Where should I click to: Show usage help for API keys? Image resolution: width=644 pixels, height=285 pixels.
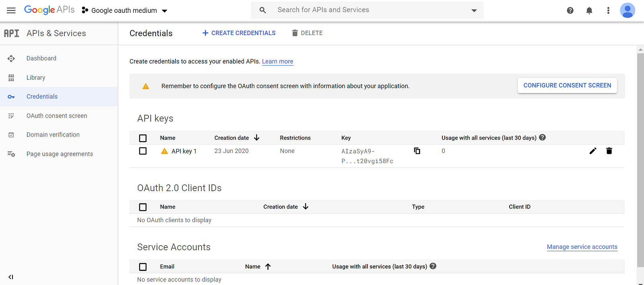click(x=542, y=137)
